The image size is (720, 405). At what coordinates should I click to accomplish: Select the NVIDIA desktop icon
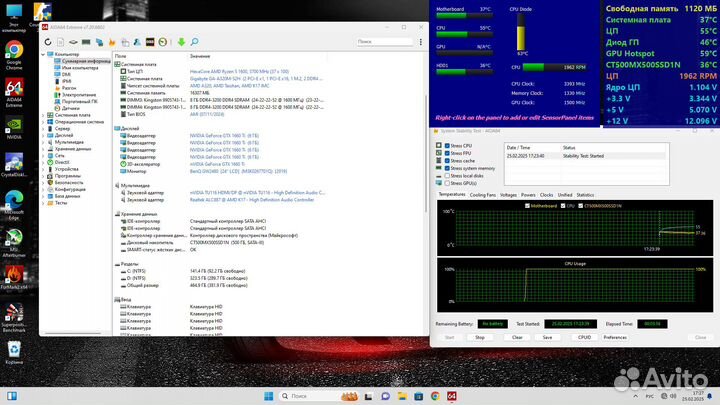[14, 128]
